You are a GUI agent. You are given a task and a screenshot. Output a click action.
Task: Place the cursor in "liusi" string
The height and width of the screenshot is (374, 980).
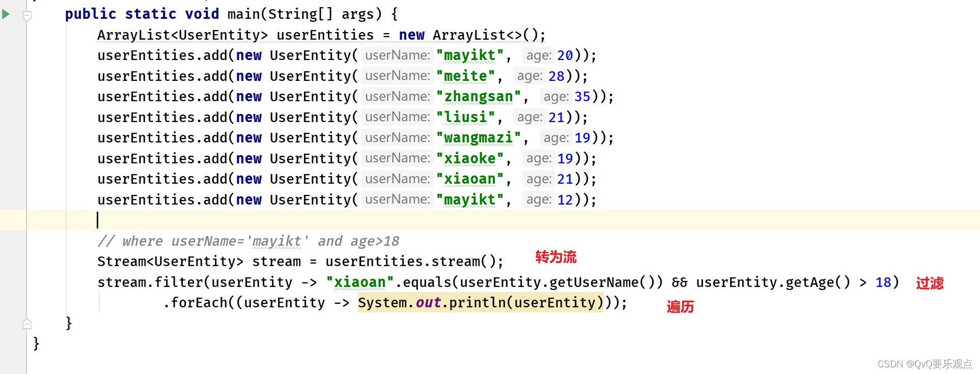coord(465,117)
